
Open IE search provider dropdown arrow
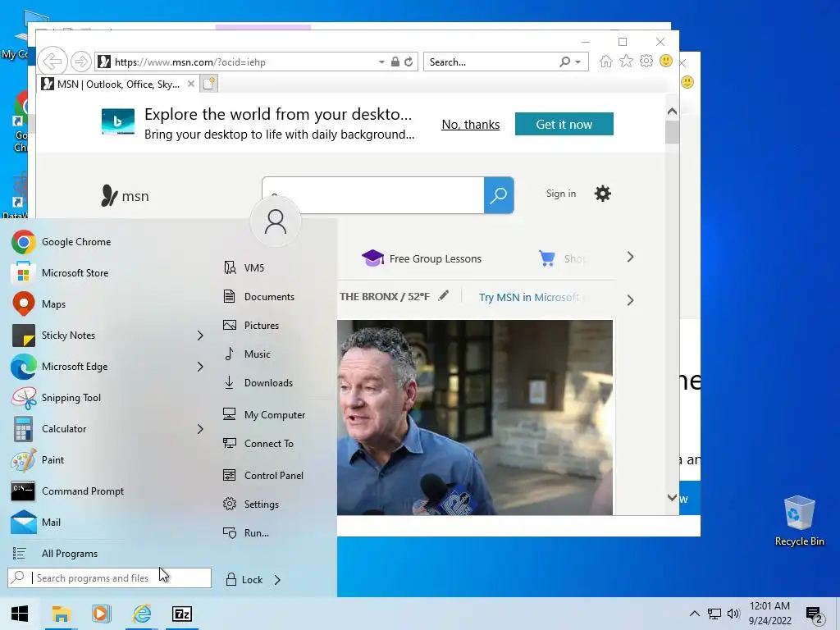coord(578,62)
